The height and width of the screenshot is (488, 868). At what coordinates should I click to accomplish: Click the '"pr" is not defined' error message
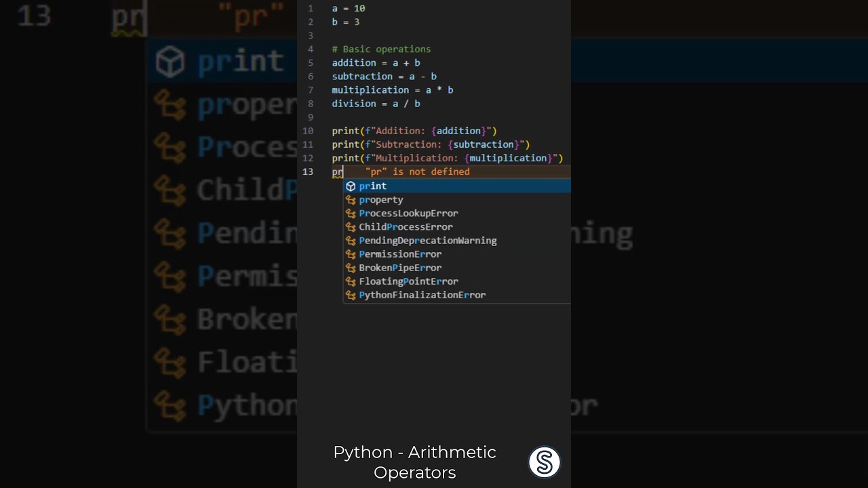point(418,171)
